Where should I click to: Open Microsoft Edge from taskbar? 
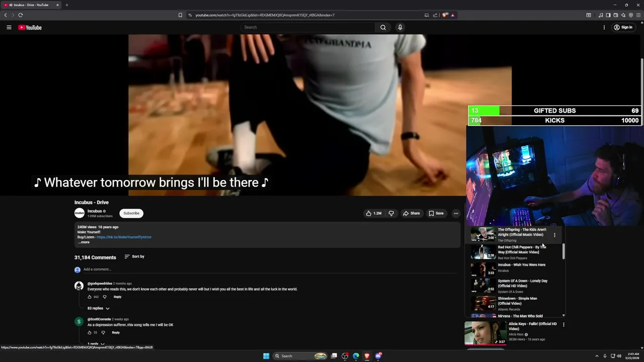(x=356, y=356)
